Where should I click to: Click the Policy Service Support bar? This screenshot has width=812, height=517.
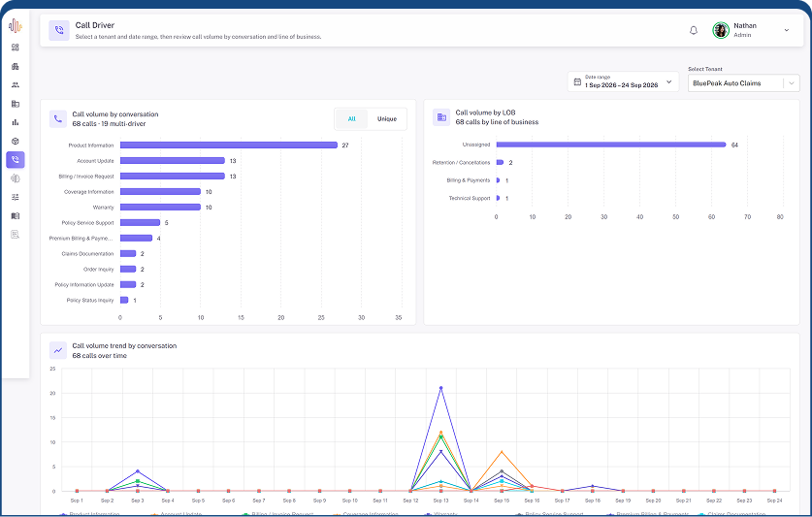tap(141, 223)
